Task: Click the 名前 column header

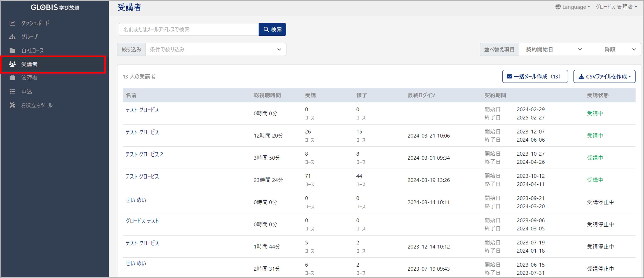Action: (x=131, y=95)
